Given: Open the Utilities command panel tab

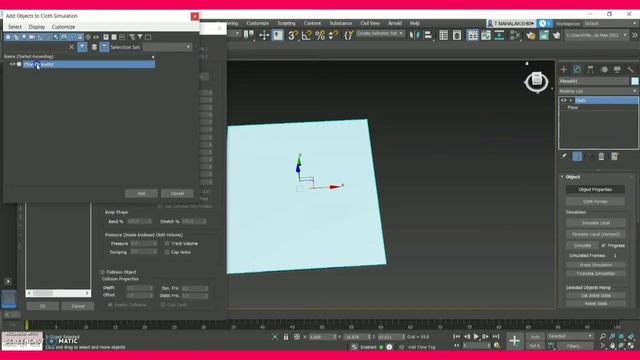Looking at the screenshot, I should click(631, 69).
